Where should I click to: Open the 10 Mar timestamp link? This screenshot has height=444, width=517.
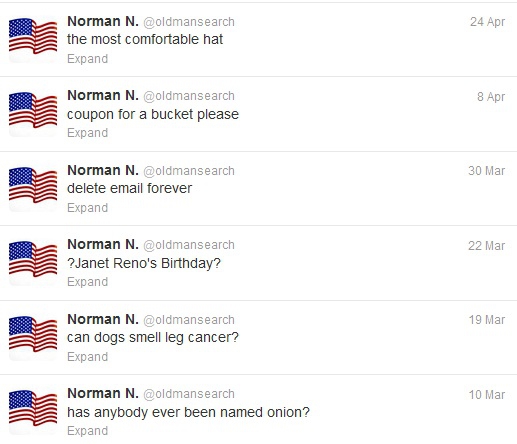click(x=487, y=395)
